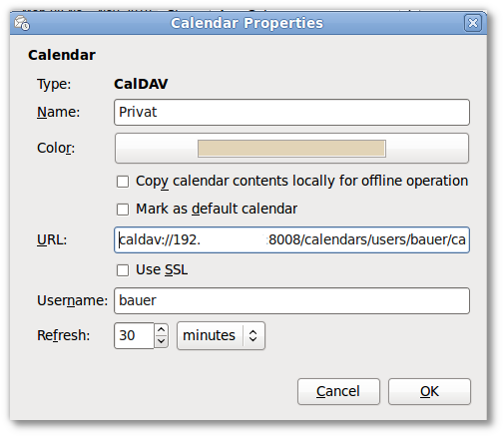
Task: Click into the Name field containing Privat
Action: point(291,112)
